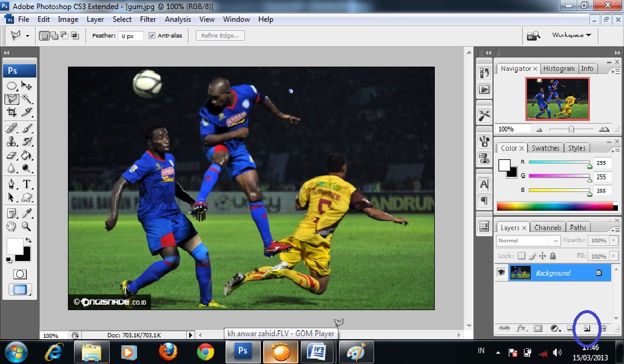Toggle the Anti-alias checkbox
The image size is (624, 364).
[152, 35]
